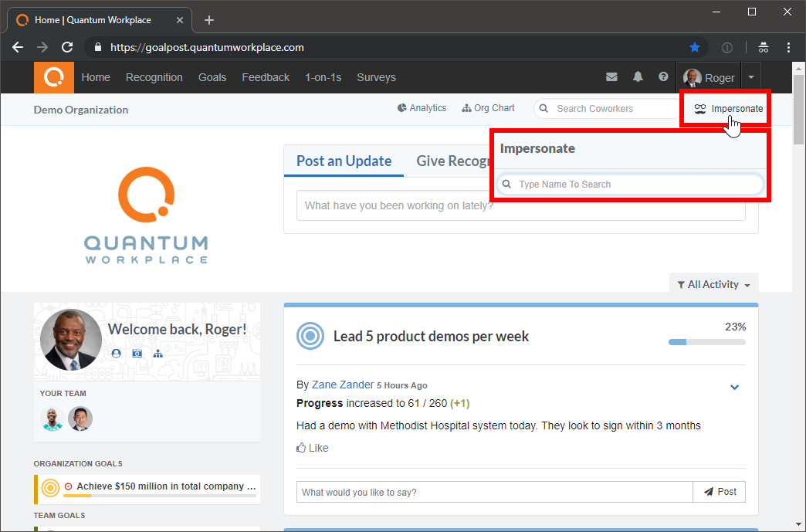The width and height of the screenshot is (806, 532).
Task: Click the Quantum Workplace orange logo icon
Action: click(54, 78)
